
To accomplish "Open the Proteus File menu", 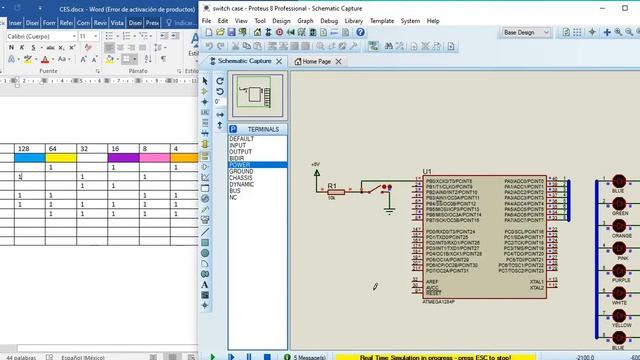I will pos(207,21).
